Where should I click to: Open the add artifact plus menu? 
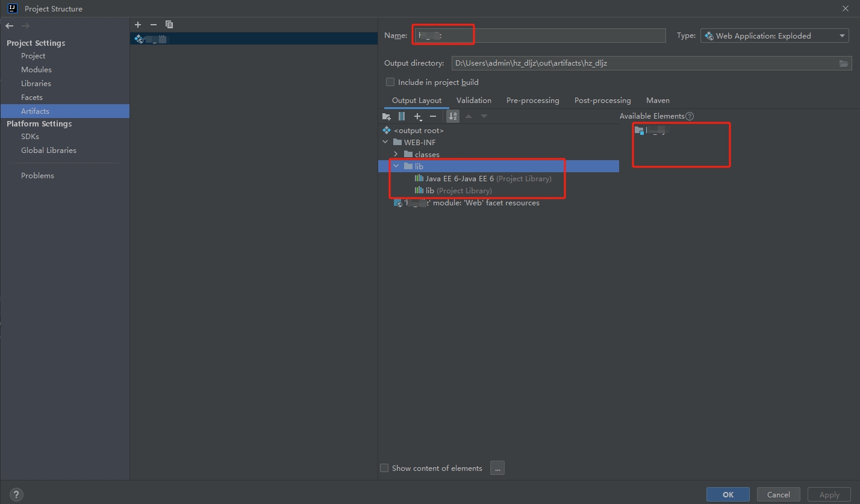pos(138,25)
